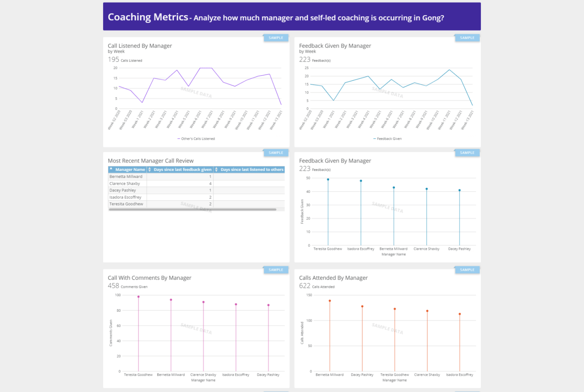Sort by Days since last feedback given header
The width and height of the screenshot is (584, 392).
[x=182, y=170]
